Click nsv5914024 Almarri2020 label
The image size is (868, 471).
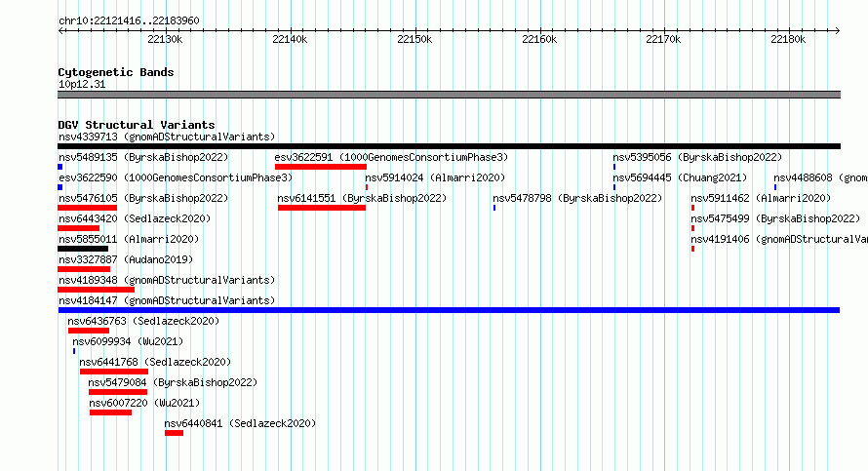point(435,177)
